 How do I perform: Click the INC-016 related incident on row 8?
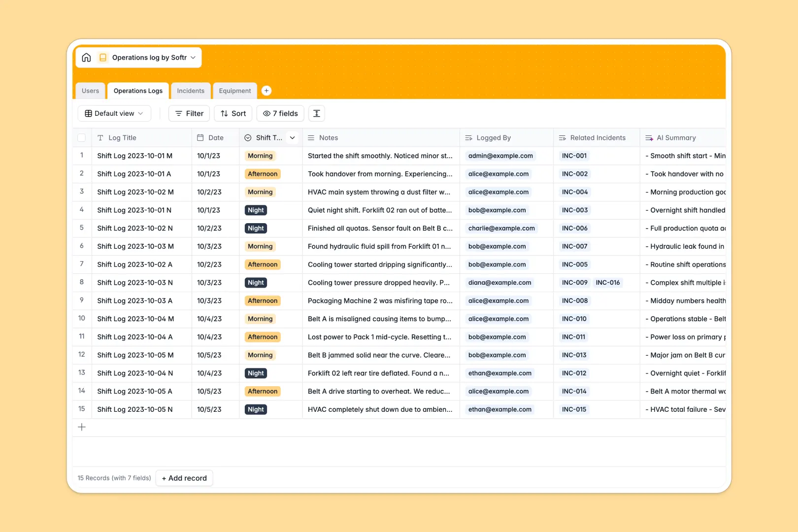point(608,282)
